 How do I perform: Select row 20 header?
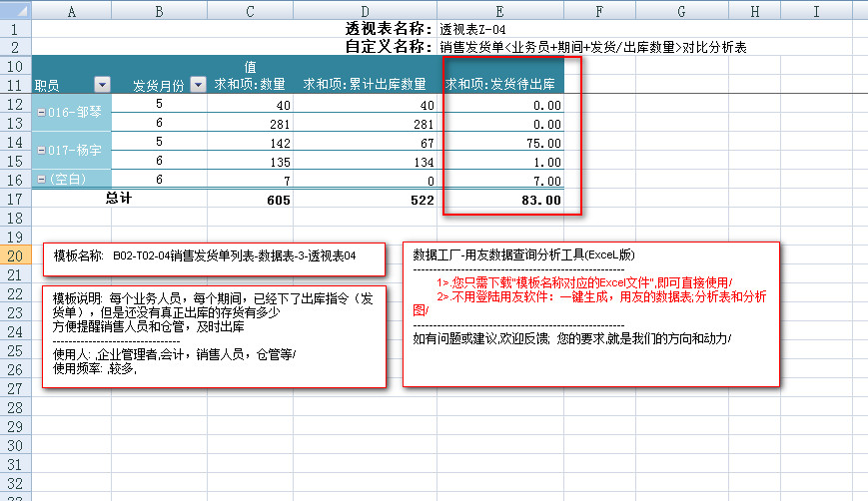pos(16,256)
